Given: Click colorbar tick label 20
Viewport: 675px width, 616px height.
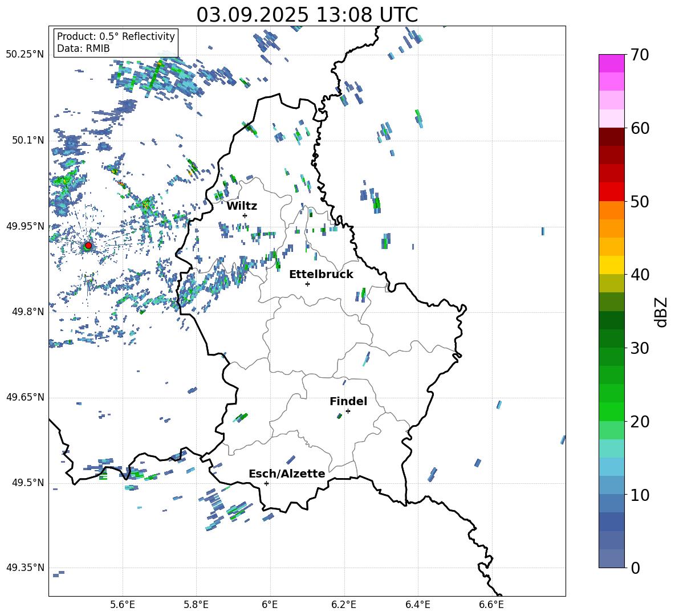Looking at the screenshot, I should 640,422.
